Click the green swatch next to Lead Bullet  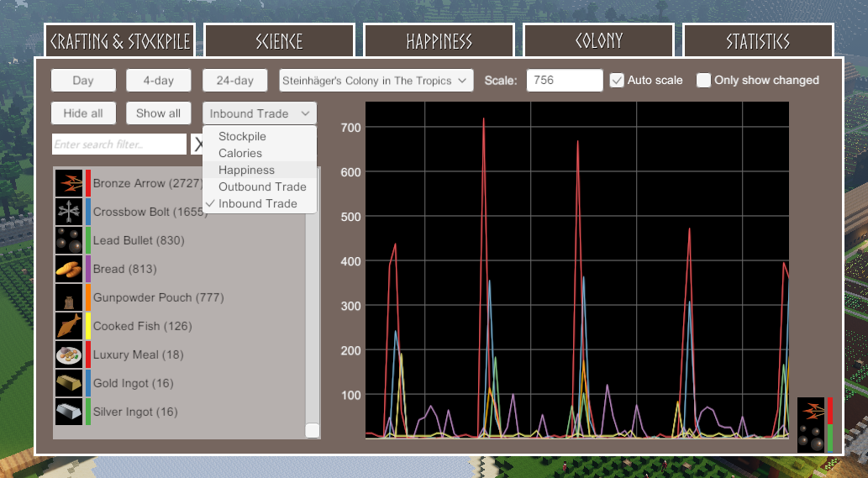[x=88, y=240]
